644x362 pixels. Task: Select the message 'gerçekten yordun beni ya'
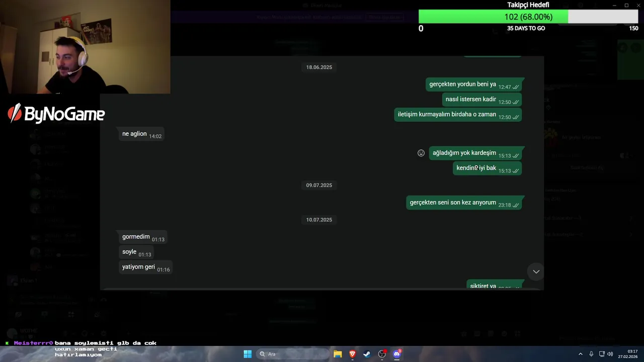coord(473,84)
